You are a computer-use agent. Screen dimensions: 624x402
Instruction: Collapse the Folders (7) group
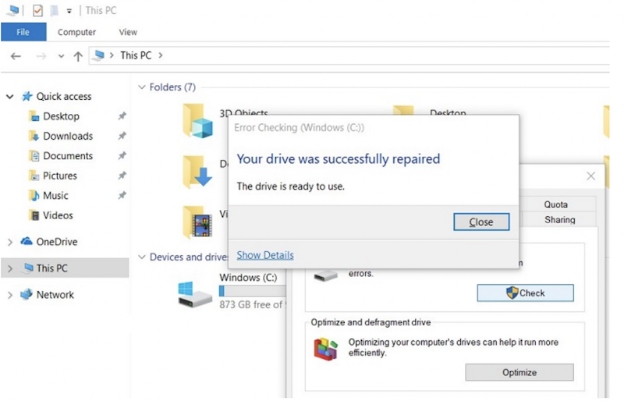click(x=141, y=87)
